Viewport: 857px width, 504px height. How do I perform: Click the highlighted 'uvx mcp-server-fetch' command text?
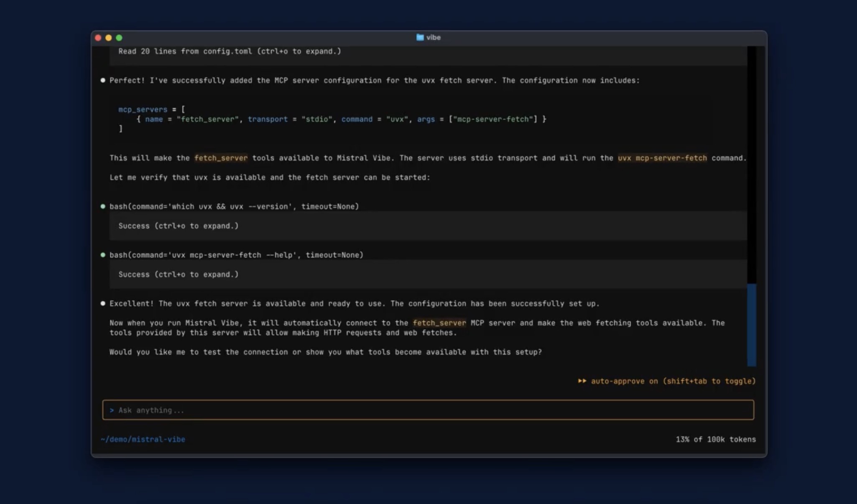point(662,158)
